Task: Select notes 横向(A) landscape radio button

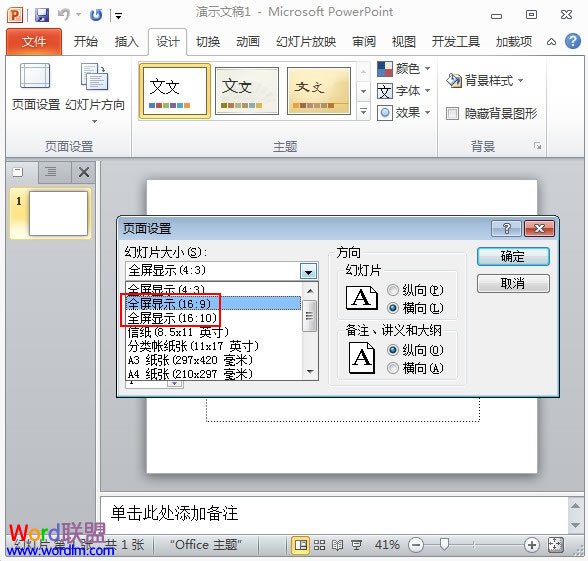Action: (x=392, y=368)
